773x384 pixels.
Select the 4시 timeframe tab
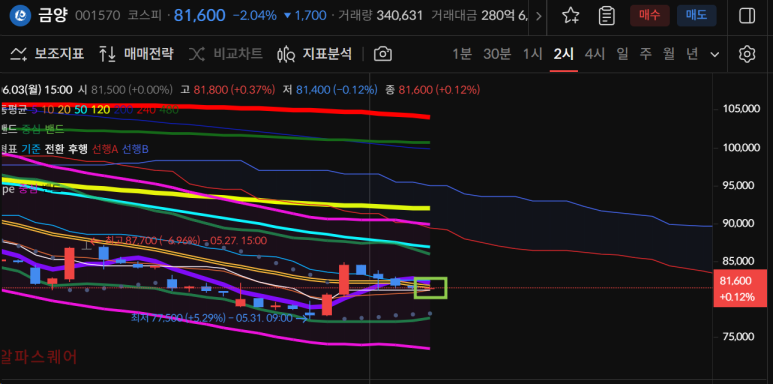[595, 54]
